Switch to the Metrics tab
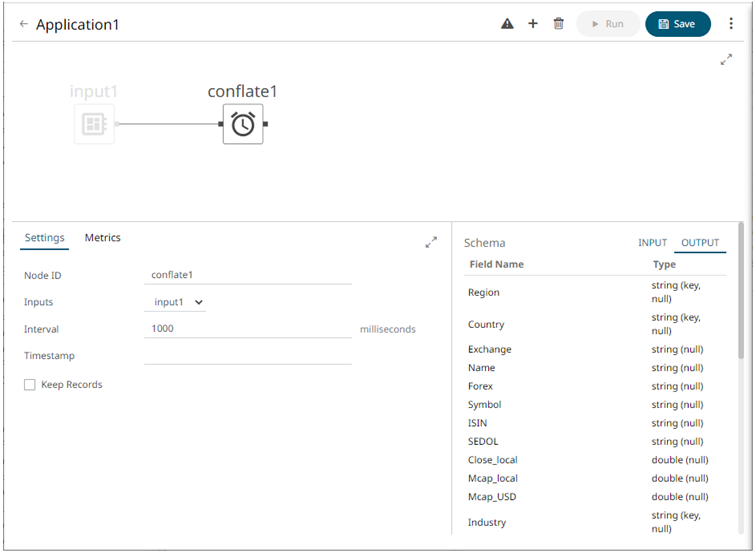This screenshot has height=553, width=756. (x=102, y=238)
